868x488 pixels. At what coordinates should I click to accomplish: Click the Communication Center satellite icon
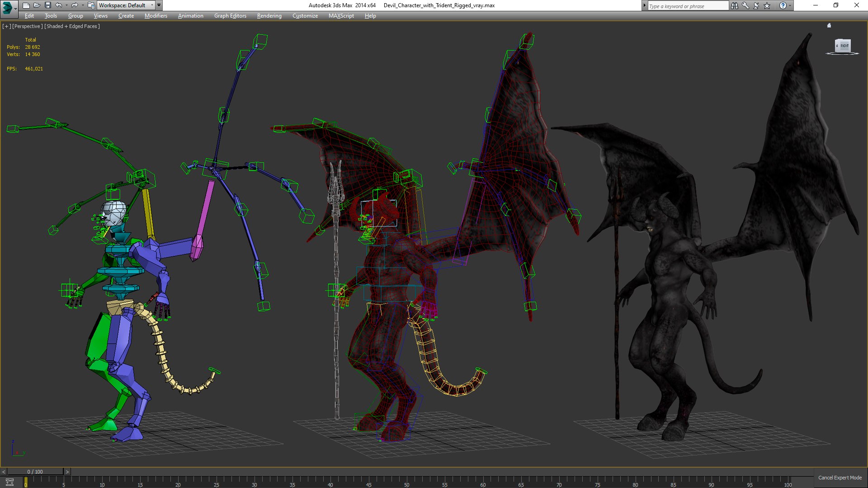756,5
